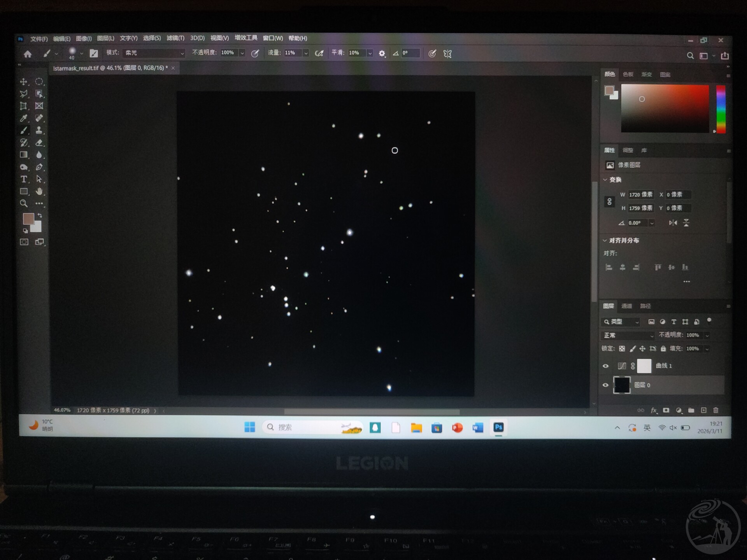Select the Clone Stamp tool
This screenshot has height=560, width=747.
pos(39,130)
